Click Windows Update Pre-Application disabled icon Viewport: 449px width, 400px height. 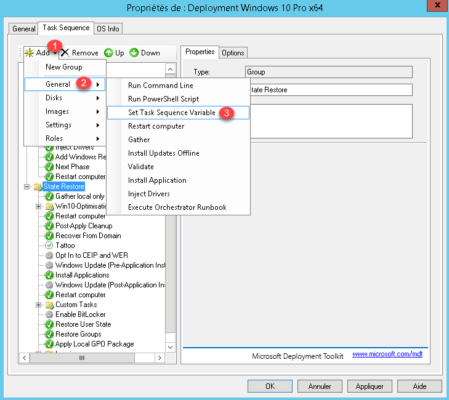(x=49, y=265)
